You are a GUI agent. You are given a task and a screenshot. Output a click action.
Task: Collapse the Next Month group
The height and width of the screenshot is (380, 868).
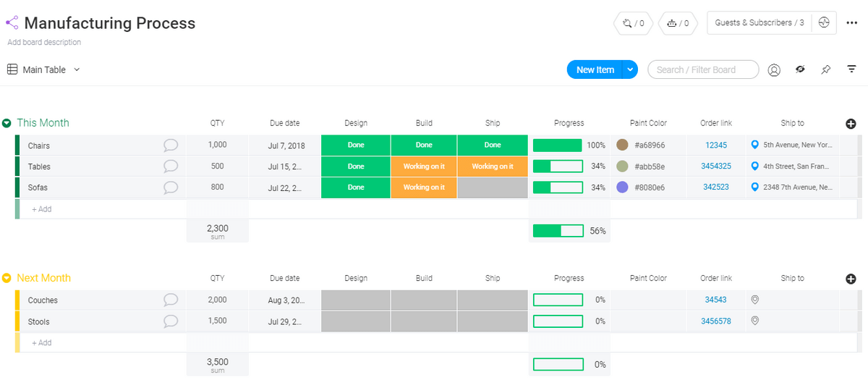point(7,279)
